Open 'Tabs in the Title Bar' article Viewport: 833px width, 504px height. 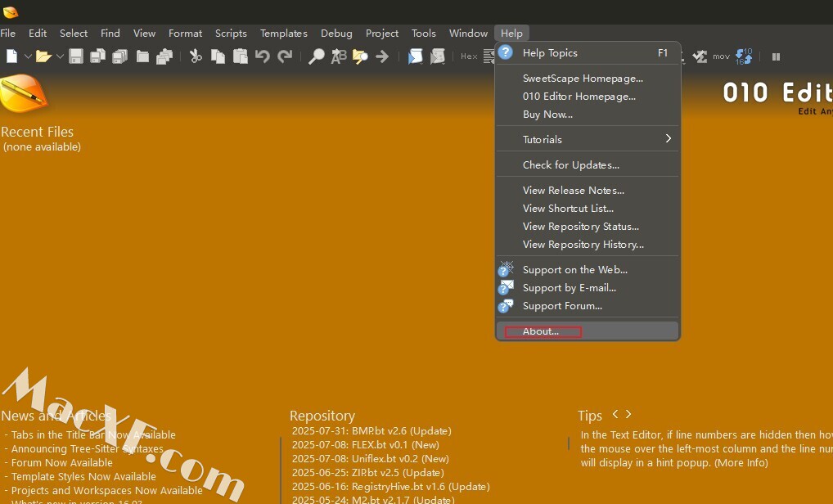(93, 434)
